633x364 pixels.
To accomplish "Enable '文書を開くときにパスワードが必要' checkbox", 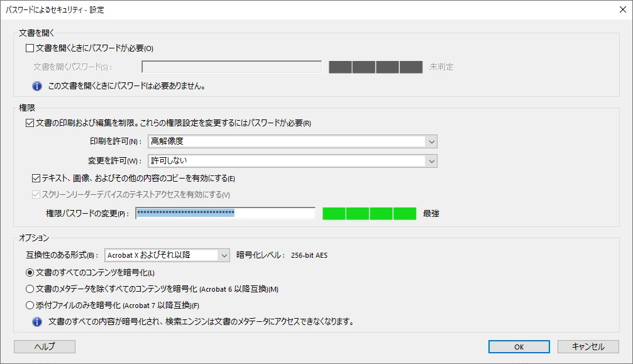I will click(30, 48).
